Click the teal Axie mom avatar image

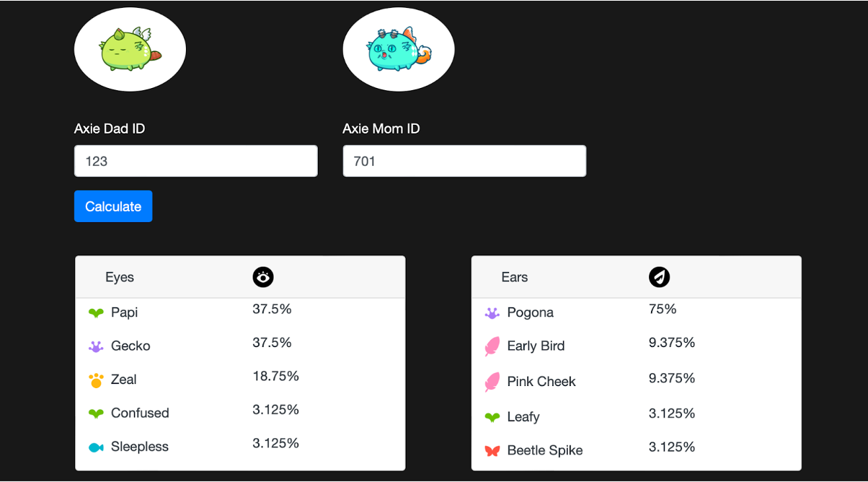click(x=398, y=49)
